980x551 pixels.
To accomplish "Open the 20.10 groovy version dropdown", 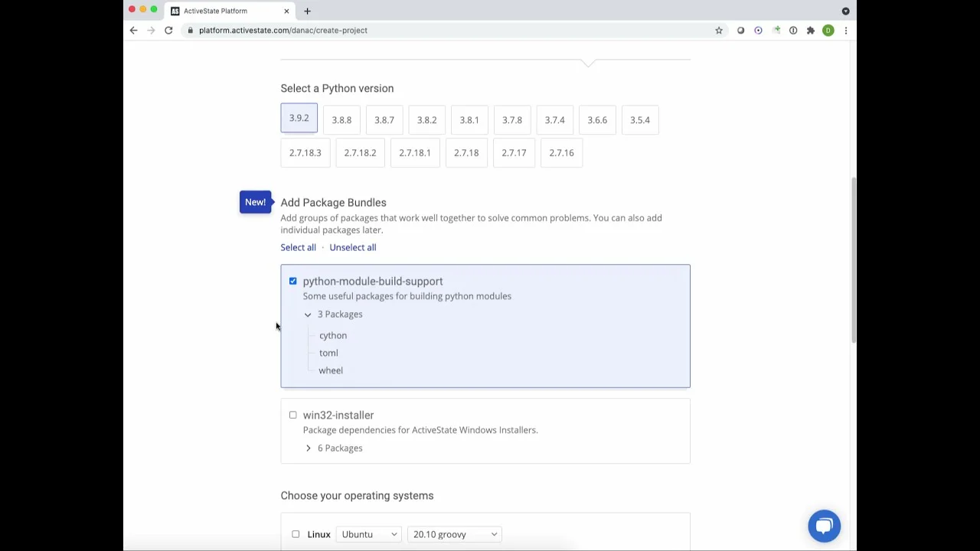I will click(x=455, y=534).
